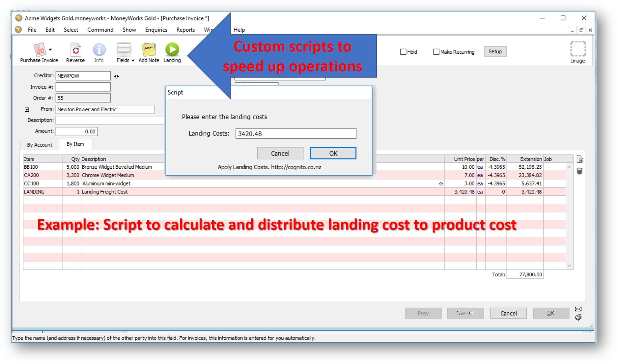Click Cancel in the Script dialog
The width and height of the screenshot is (618, 364).
(280, 153)
